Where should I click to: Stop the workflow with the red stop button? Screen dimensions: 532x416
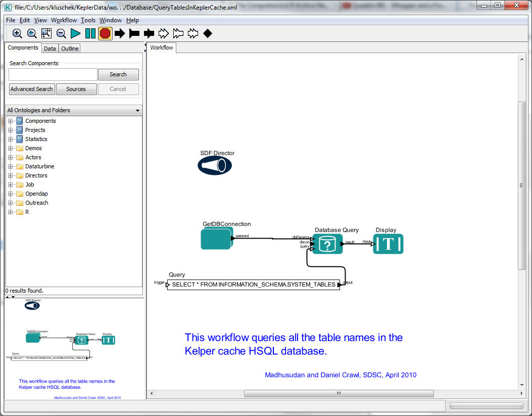pyautogui.click(x=105, y=33)
